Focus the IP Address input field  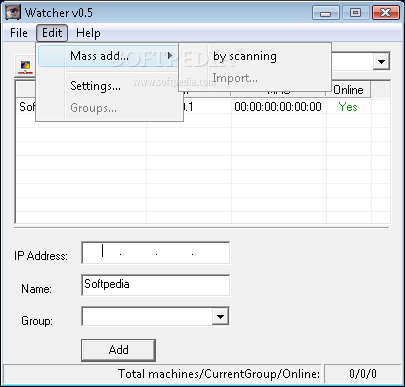[x=155, y=253]
